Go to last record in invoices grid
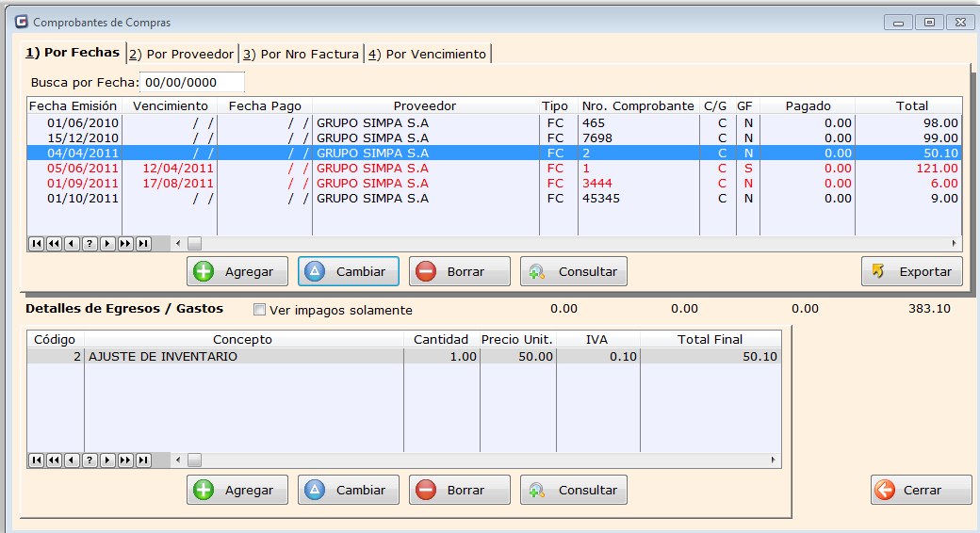Screen dimensions: 980x533 pos(143,244)
